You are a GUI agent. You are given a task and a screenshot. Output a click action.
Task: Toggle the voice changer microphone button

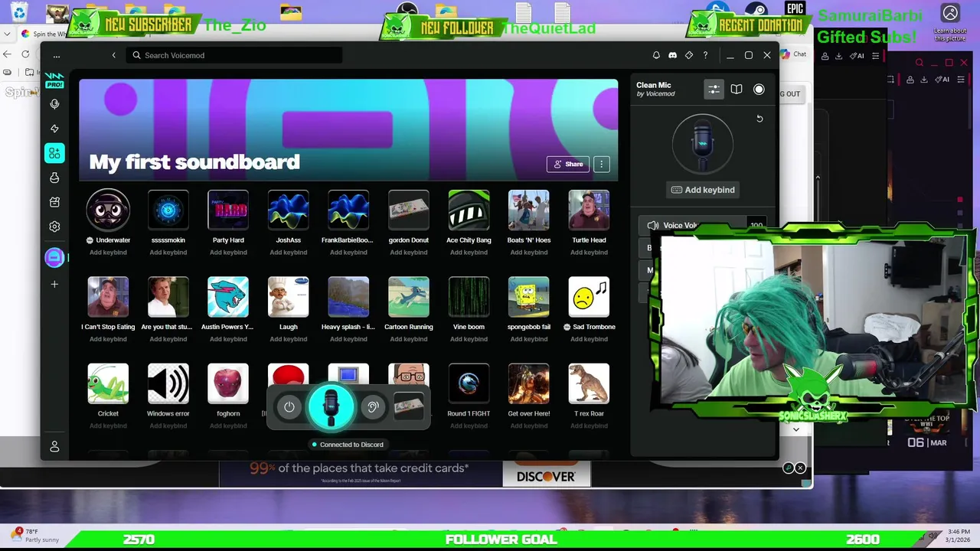tap(331, 407)
